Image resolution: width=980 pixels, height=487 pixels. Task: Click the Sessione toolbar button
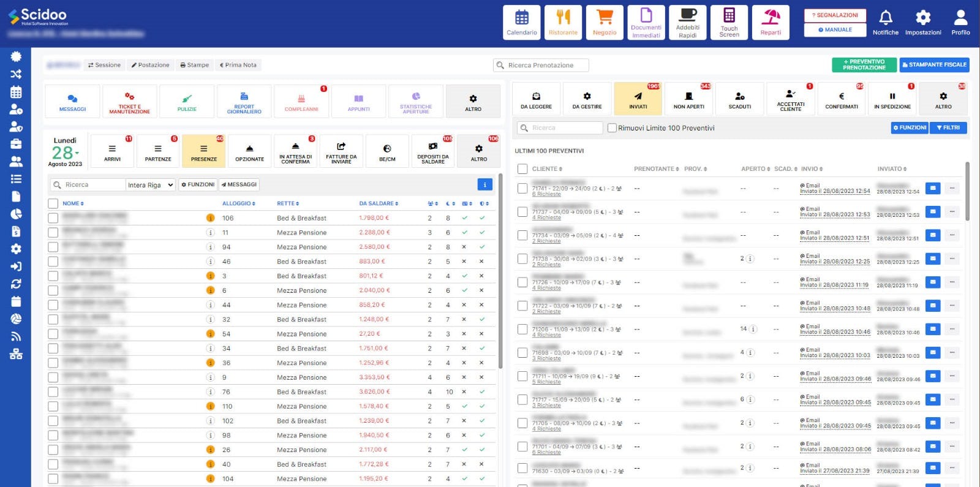(104, 65)
